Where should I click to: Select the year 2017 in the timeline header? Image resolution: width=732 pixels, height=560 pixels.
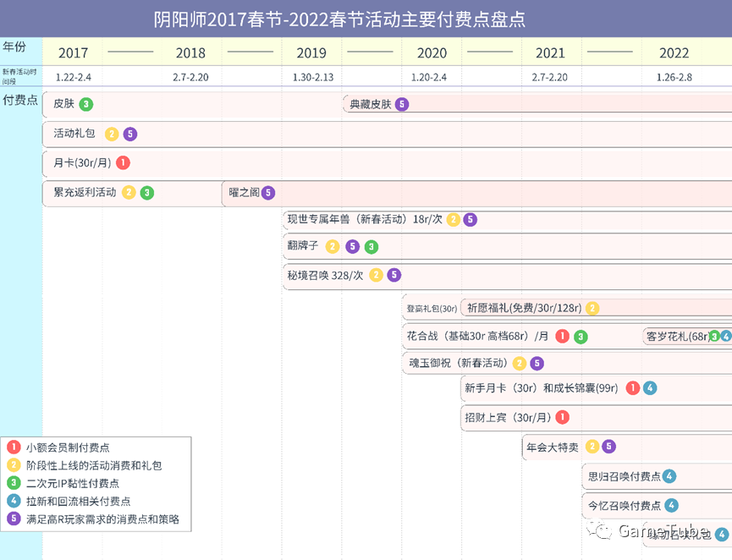point(73,52)
